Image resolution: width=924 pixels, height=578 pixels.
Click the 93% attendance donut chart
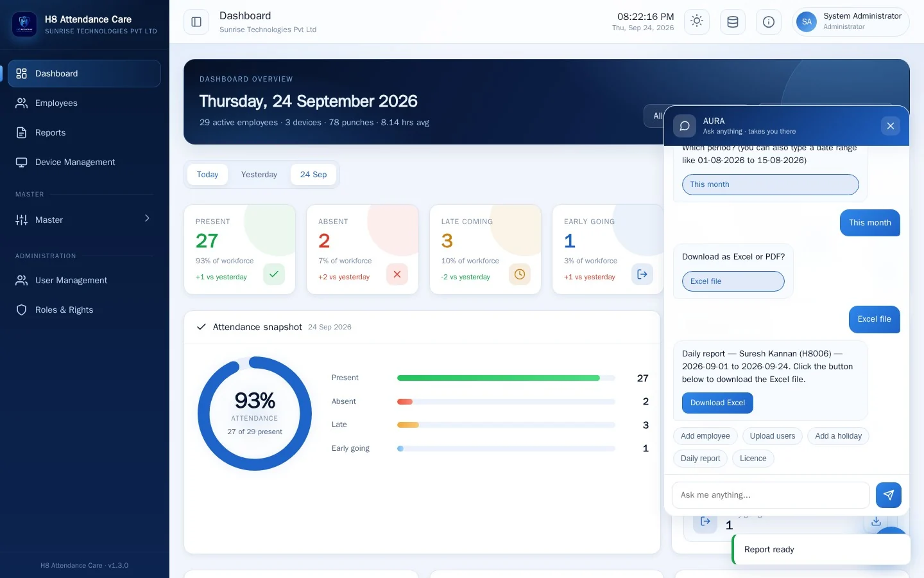(x=255, y=414)
